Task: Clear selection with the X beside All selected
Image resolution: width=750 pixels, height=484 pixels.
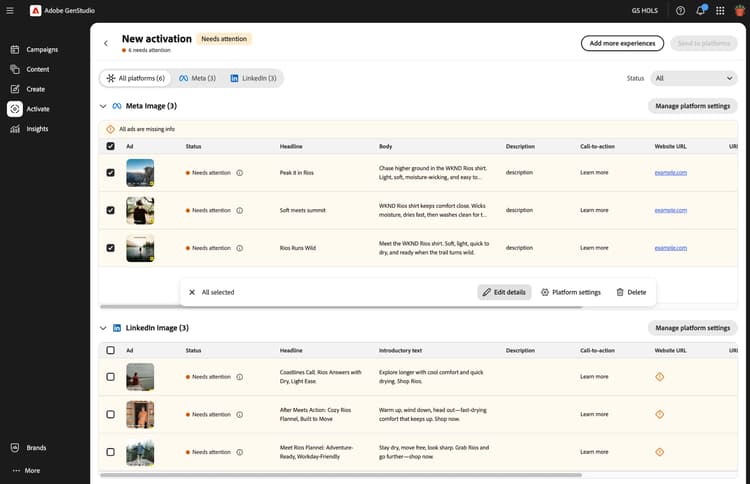Action: pyautogui.click(x=192, y=292)
